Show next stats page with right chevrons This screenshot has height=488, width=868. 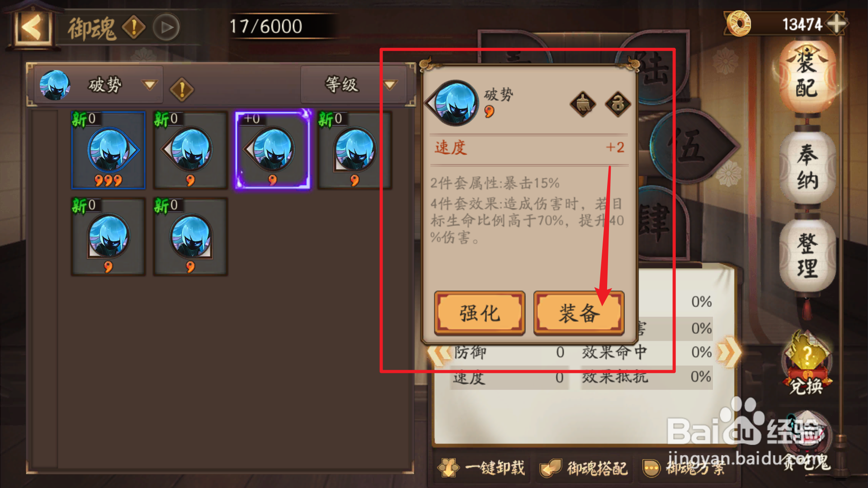tap(729, 352)
